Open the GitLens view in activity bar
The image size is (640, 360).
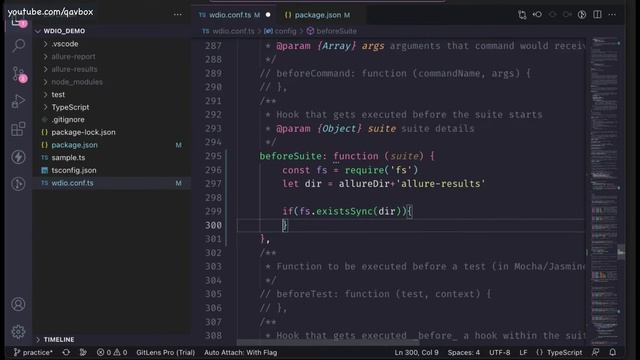point(18,184)
